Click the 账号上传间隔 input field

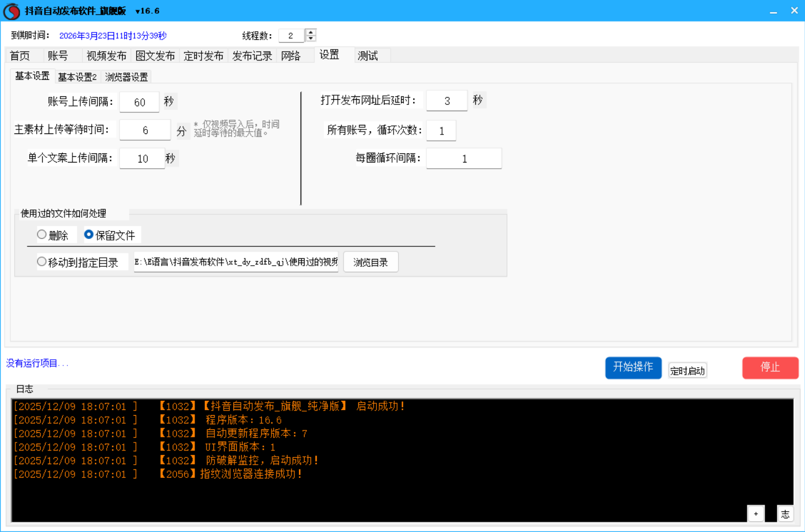139,102
